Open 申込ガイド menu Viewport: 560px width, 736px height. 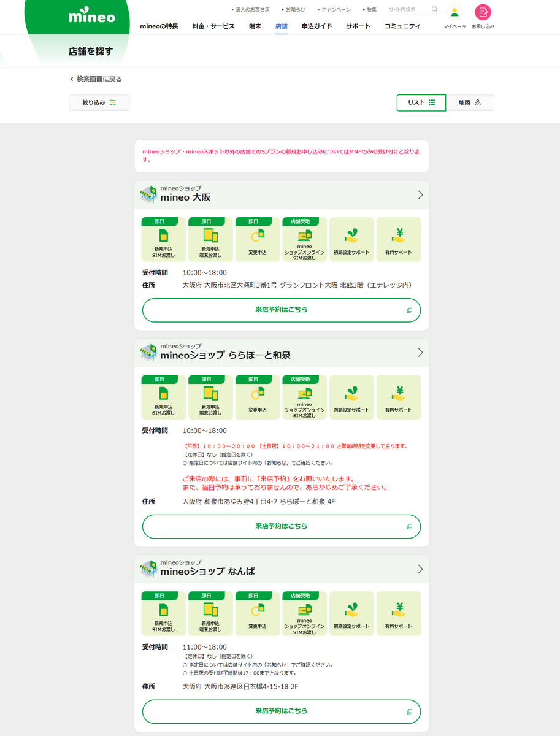(x=317, y=26)
